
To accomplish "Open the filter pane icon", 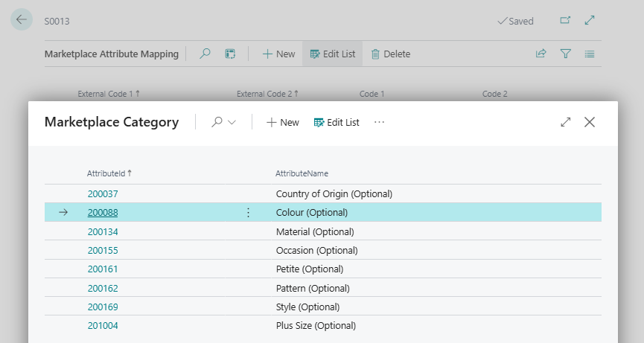I will [566, 54].
